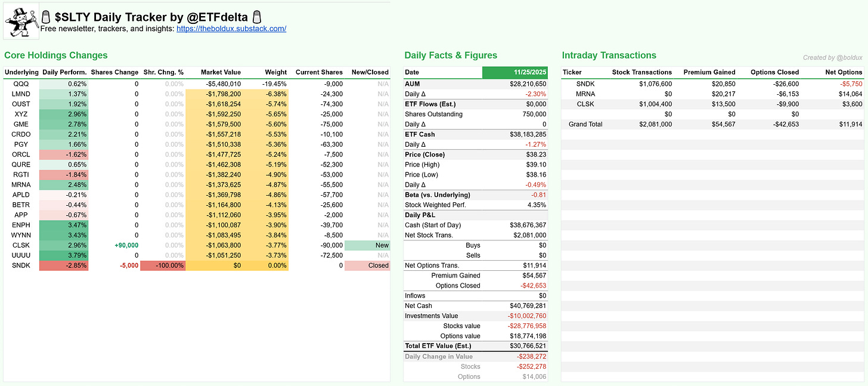The image size is (868, 386).
Task: Select the Underlying column header
Action: 21,72
